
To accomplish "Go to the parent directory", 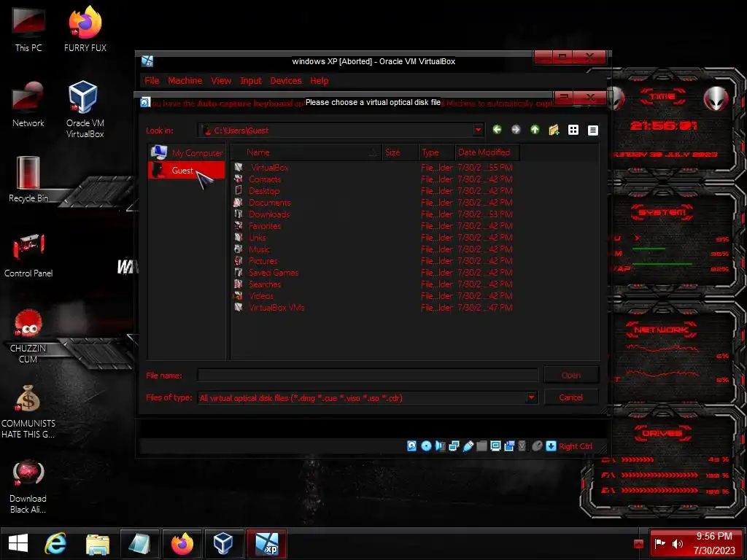I will (x=535, y=130).
